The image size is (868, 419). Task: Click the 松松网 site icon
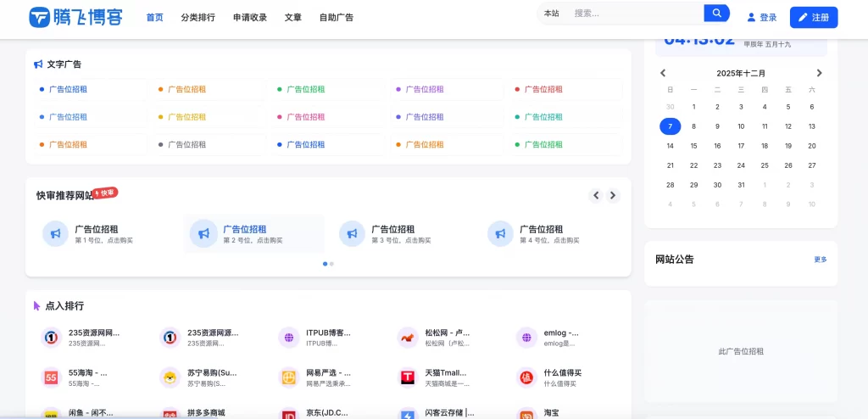tap(408, 338)
